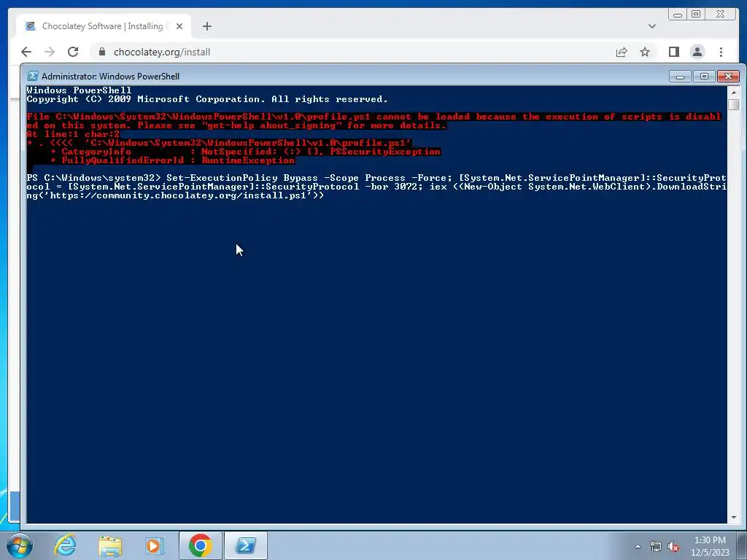Minimize the PowerShell window
The image size is (747, 560).
680,76
